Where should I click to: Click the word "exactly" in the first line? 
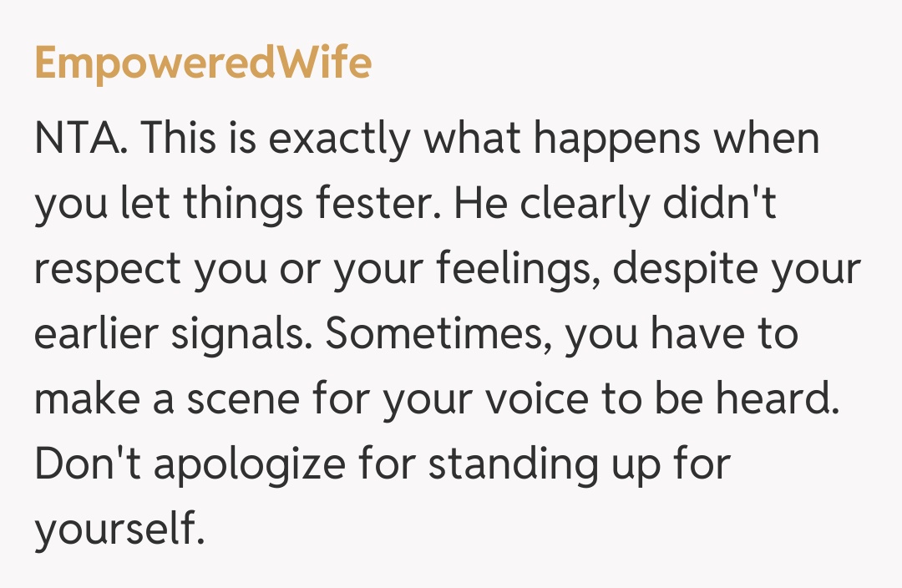(x=341, y=139)
